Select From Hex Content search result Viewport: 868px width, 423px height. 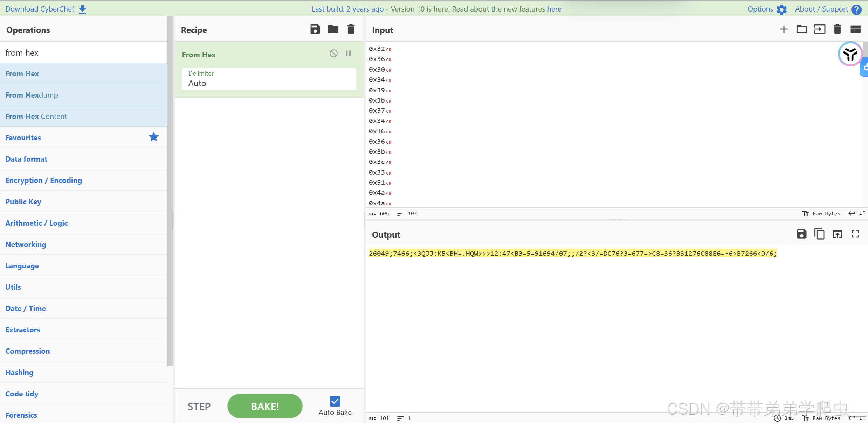click(84, 116)
